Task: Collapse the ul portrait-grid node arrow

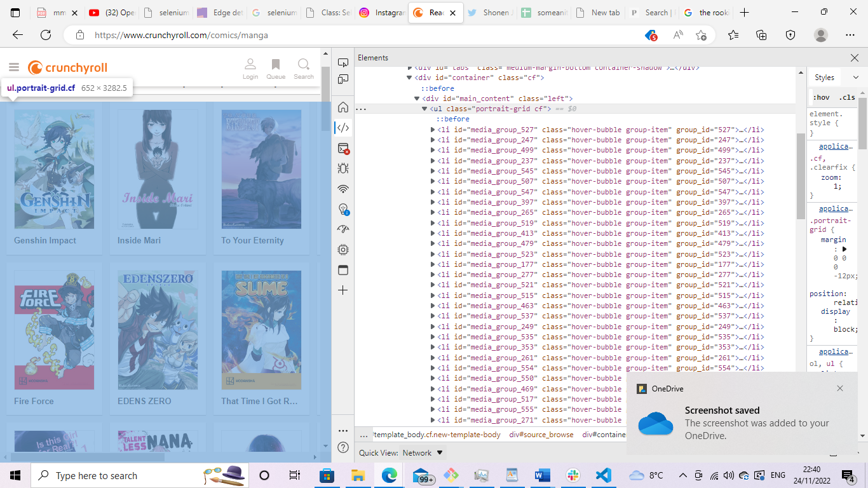Action: click(424, 109)
